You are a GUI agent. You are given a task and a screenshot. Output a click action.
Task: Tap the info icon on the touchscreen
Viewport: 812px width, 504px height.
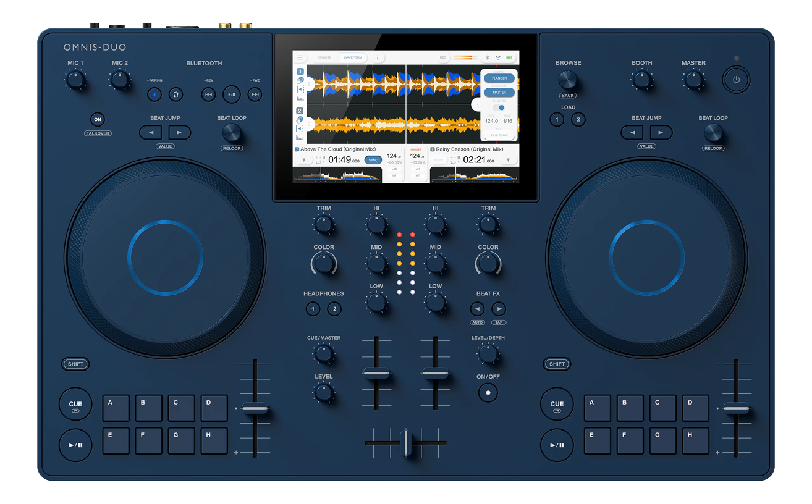tap(378, 57)
